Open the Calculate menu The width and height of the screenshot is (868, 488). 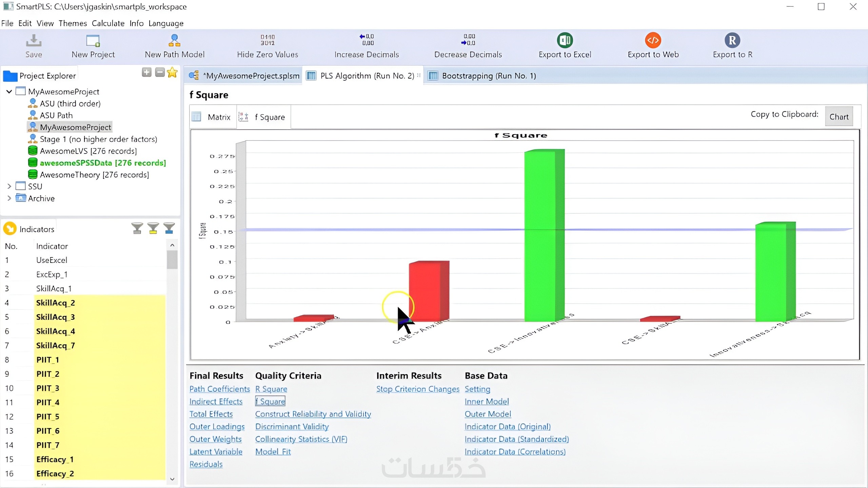(x=108, y=23)
